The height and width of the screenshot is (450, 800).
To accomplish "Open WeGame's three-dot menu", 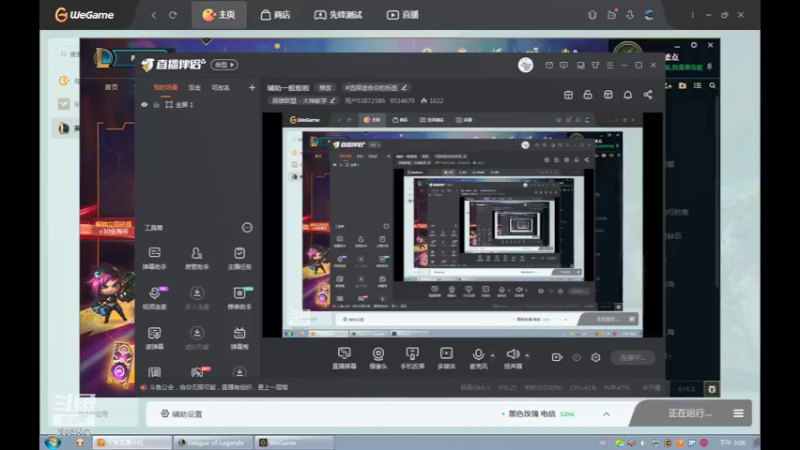I will click(x=692, y=15).
